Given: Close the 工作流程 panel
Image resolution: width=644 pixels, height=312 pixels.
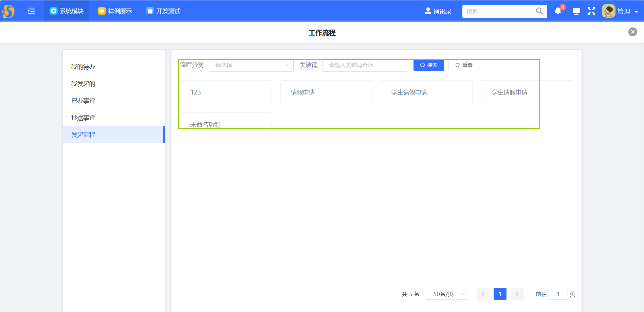Looking at the screenshot, I should click(x=632, y=32).
